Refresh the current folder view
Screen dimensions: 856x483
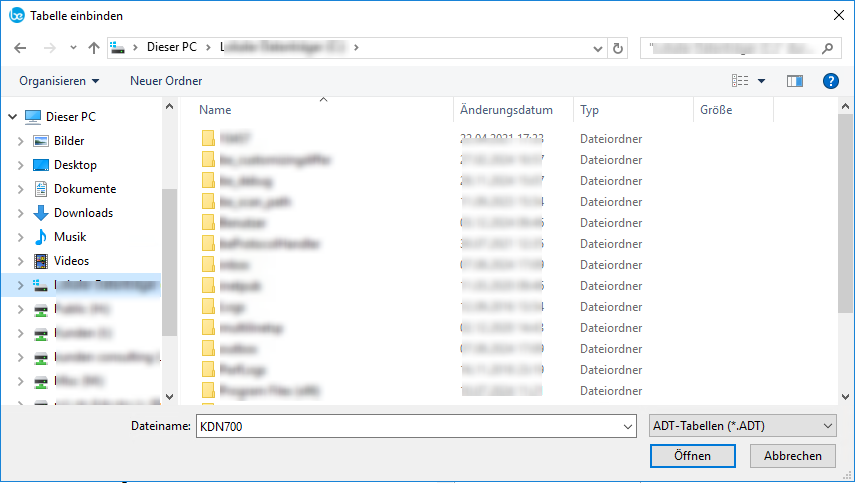pos(617,48)
